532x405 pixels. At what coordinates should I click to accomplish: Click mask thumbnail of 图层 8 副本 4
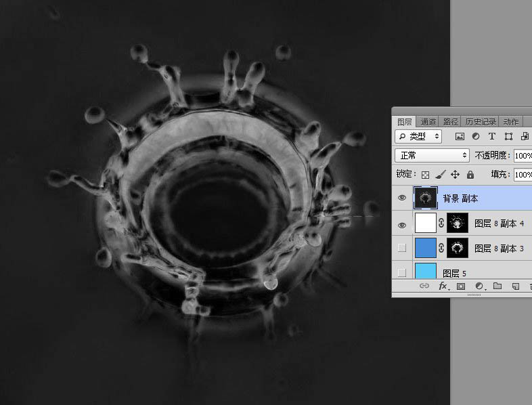pyautogui.click(x=458, y=223)
